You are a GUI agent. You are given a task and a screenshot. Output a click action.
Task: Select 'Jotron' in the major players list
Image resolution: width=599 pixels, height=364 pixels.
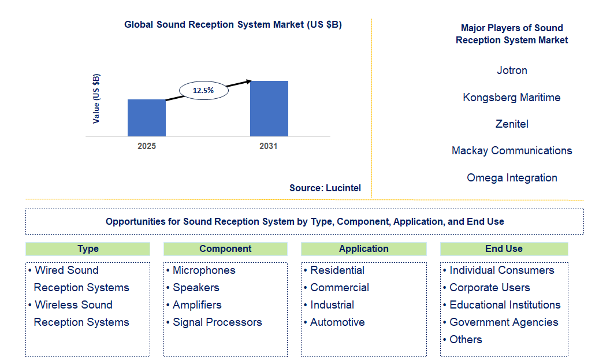tap(512, 70)
